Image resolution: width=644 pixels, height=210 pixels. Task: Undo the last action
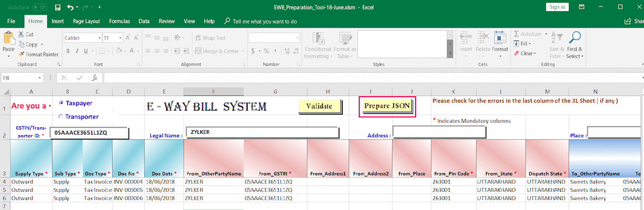(70, 7)
